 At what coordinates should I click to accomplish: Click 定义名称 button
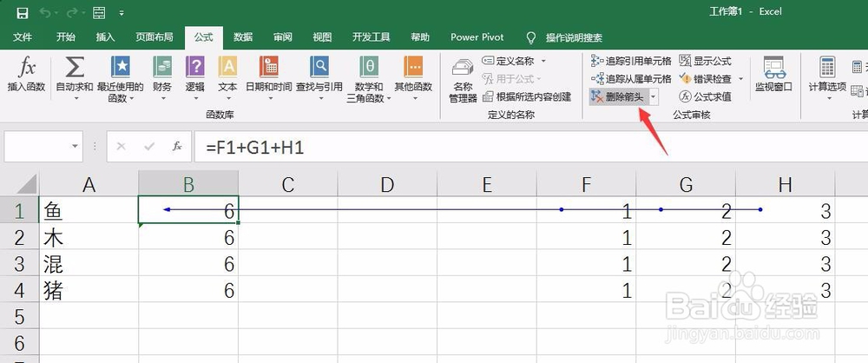[x=508, y=61]
